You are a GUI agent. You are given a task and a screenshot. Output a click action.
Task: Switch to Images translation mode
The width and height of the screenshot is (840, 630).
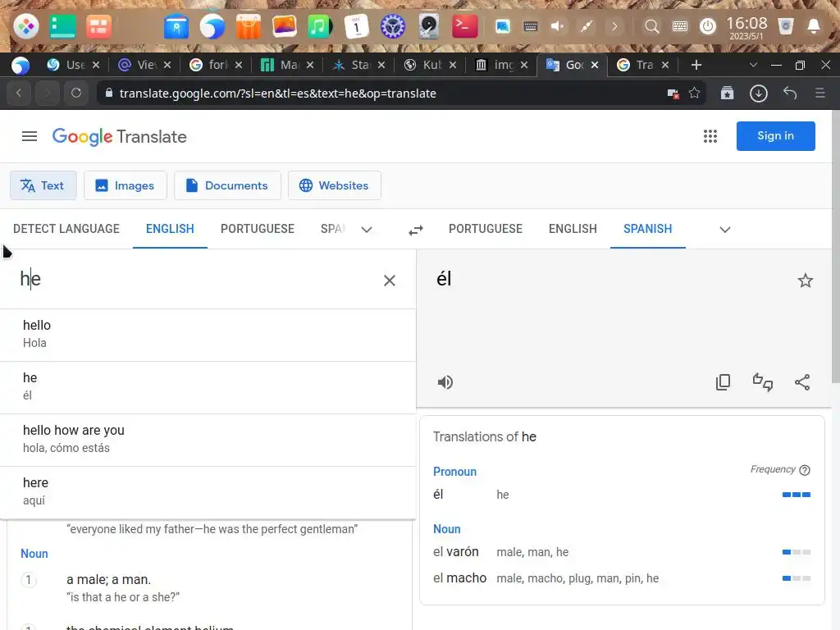pos(126,185)
